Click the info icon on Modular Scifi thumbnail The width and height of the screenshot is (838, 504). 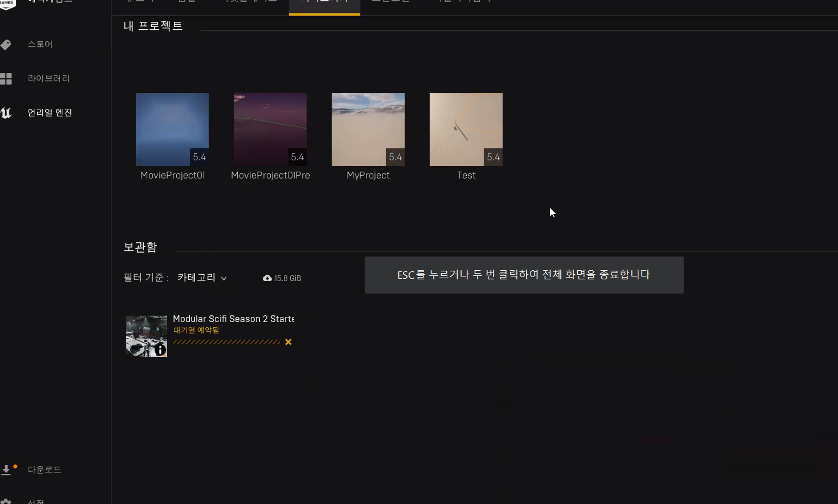[x=160, y=349]
